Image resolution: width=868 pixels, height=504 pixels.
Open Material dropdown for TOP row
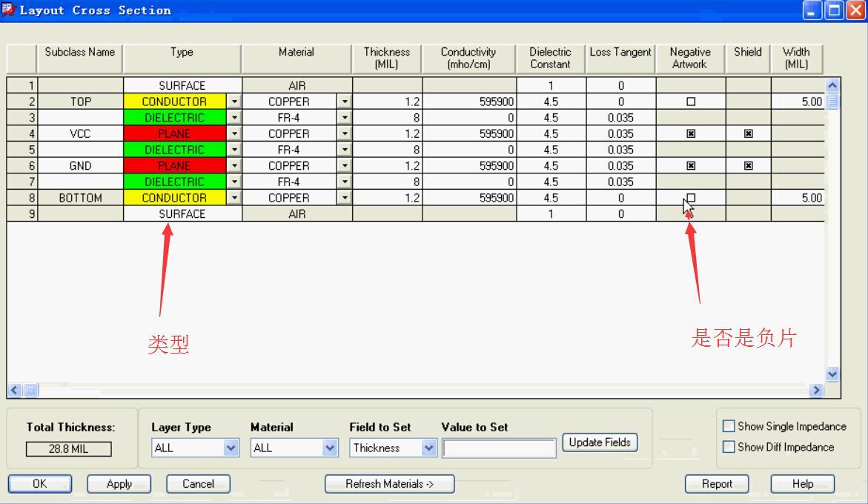tap(345, 102)
